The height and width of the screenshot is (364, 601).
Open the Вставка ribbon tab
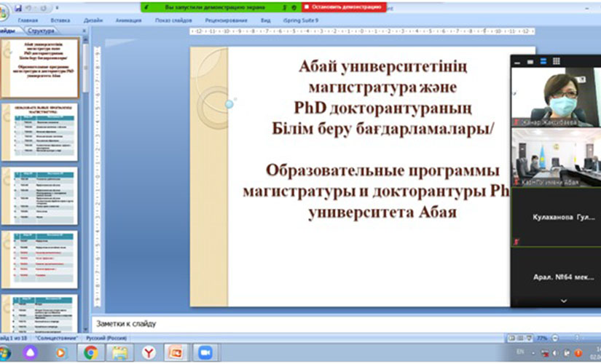[x=60, y=20]
